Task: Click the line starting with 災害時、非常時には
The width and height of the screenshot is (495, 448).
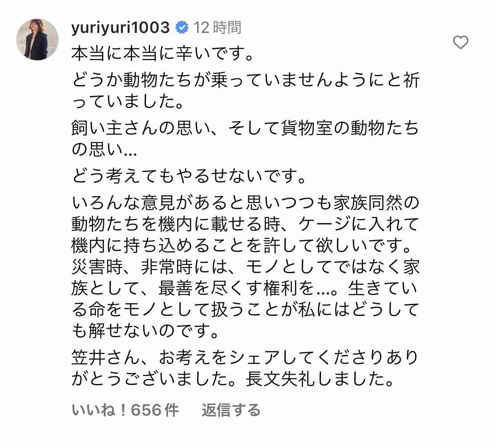Action: [246, 267]
